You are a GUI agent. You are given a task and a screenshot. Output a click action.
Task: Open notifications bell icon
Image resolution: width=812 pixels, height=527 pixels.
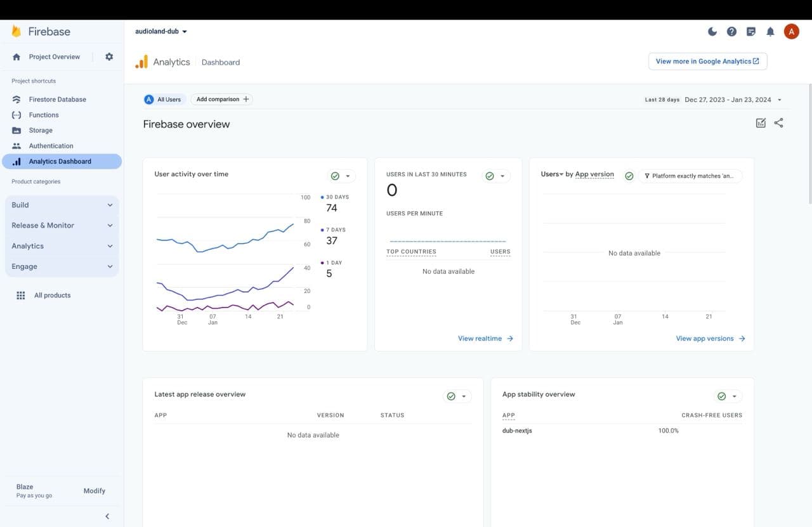[x=770, y=31]
